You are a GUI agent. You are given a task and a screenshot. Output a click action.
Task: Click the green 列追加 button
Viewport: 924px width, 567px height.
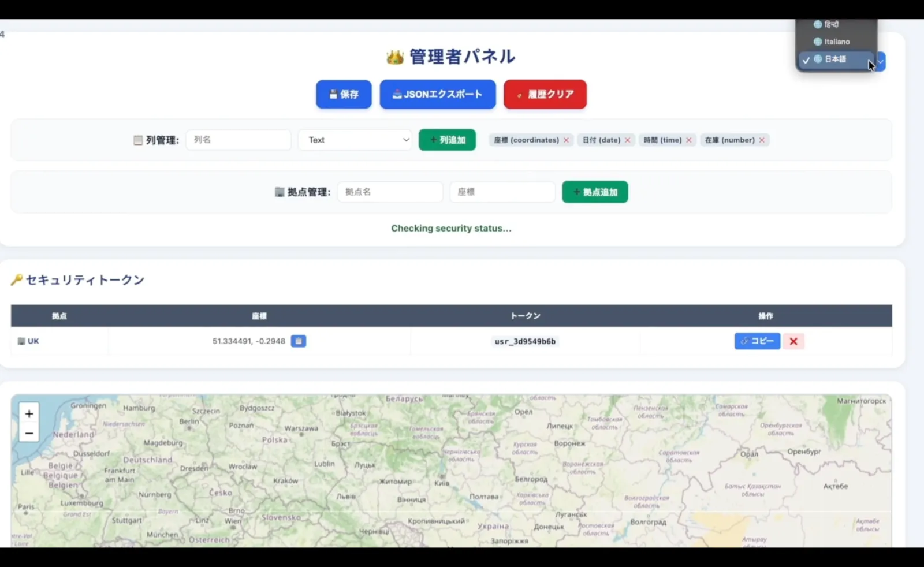point(448,140)
